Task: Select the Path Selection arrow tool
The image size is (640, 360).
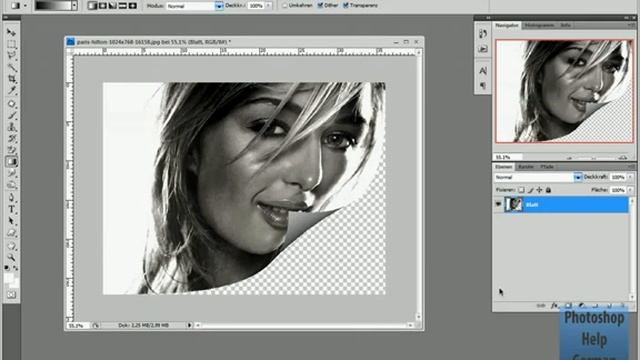Action: (x=11, y=221)
